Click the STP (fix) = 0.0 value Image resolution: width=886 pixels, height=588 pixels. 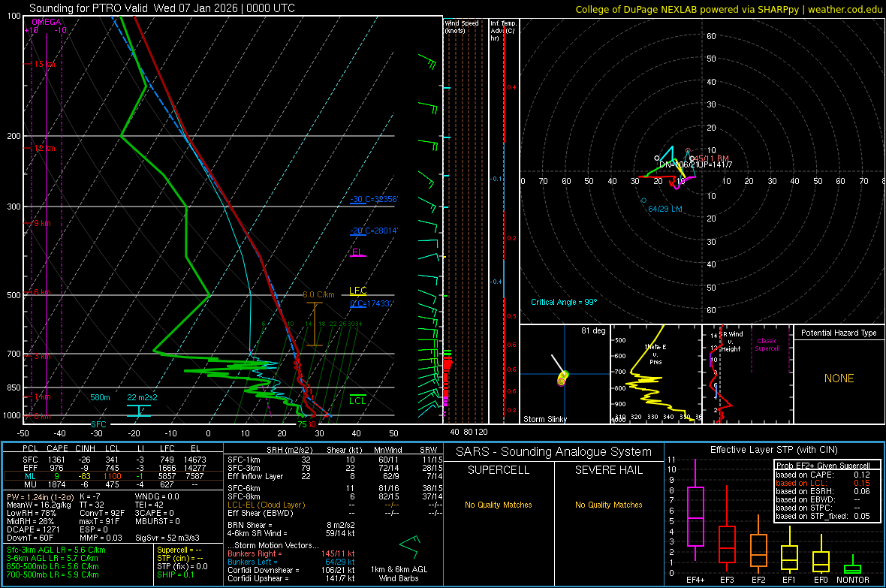(182, 566)
